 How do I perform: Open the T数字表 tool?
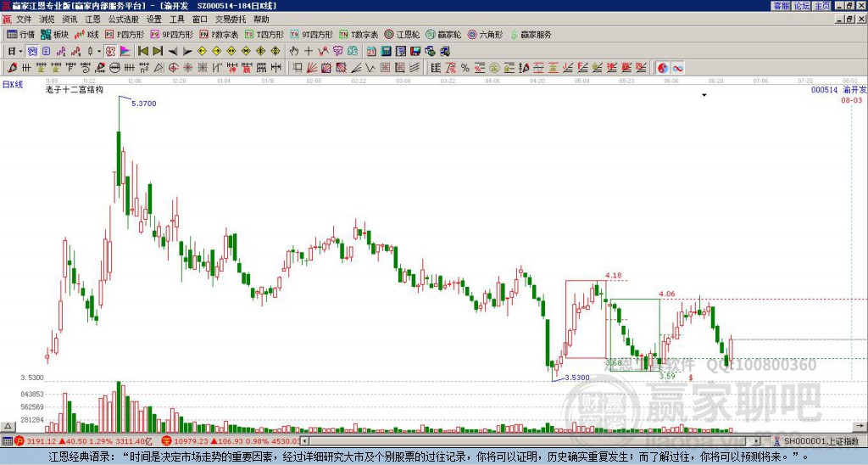[359, 34]
